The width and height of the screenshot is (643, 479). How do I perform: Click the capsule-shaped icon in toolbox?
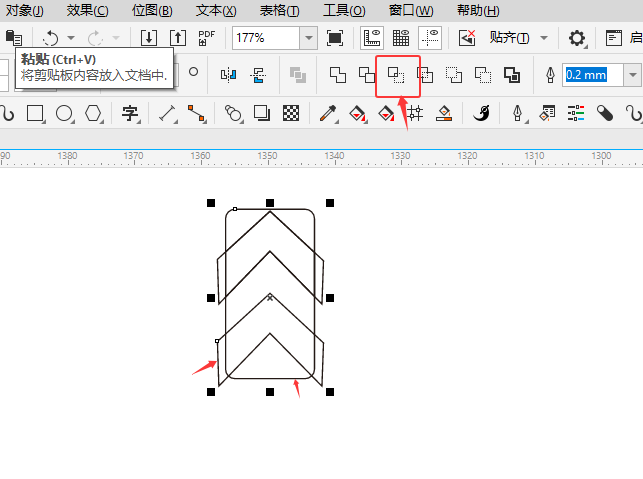(604, 113)
